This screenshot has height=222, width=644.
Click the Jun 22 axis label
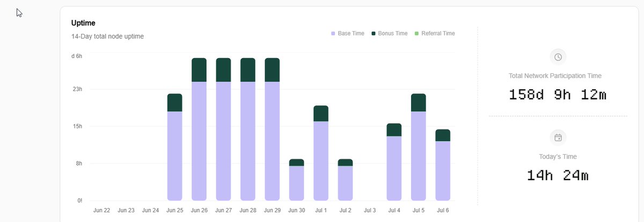click(101, 210)
